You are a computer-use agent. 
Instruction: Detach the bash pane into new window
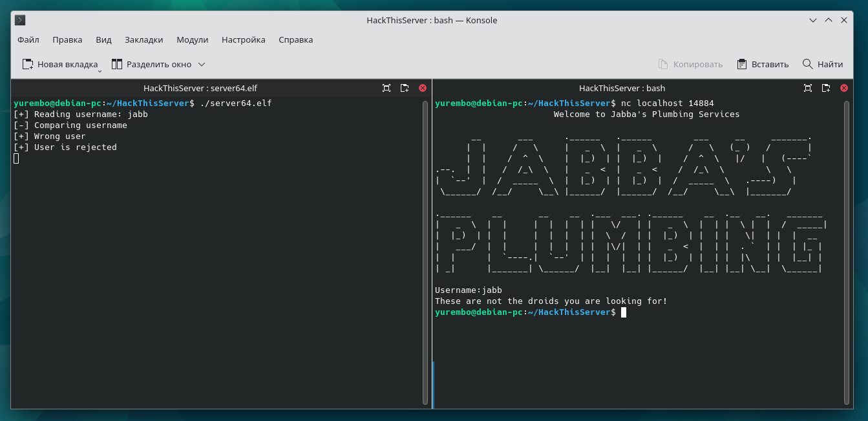(x=825, y=88)
